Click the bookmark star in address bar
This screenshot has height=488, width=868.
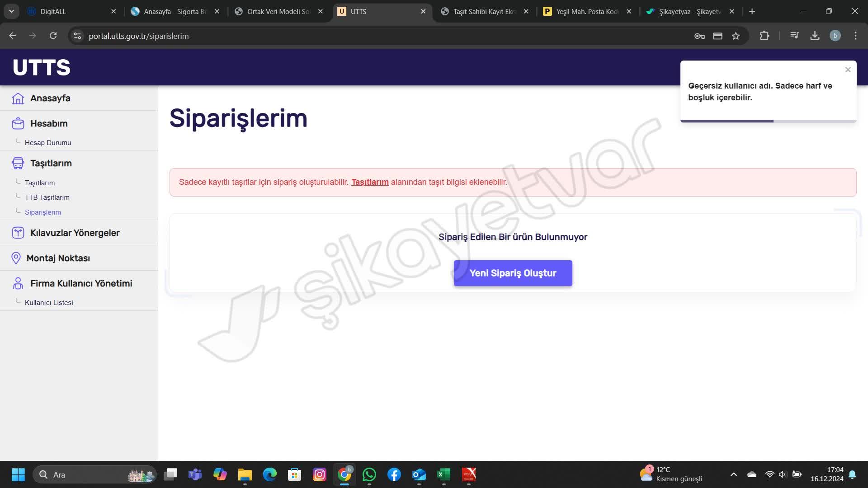point(735,36)
